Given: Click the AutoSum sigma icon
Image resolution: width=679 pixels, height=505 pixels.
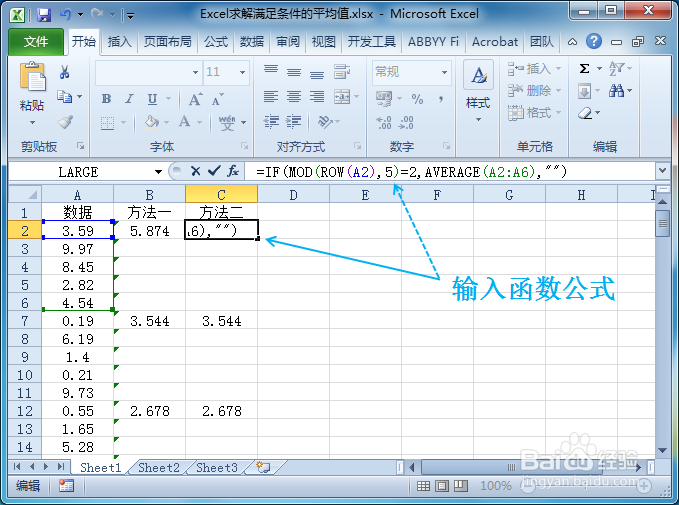Looking at the screenshot, I should [x=585, y=68].
